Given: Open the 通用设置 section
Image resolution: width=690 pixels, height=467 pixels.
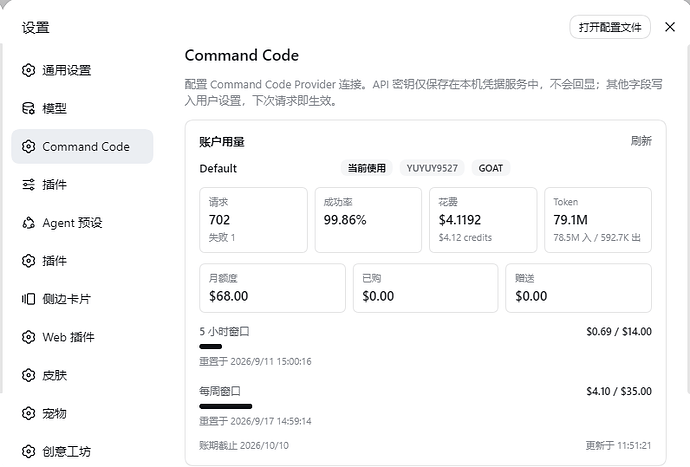Looking at the screenshot, I should (82, 70).
